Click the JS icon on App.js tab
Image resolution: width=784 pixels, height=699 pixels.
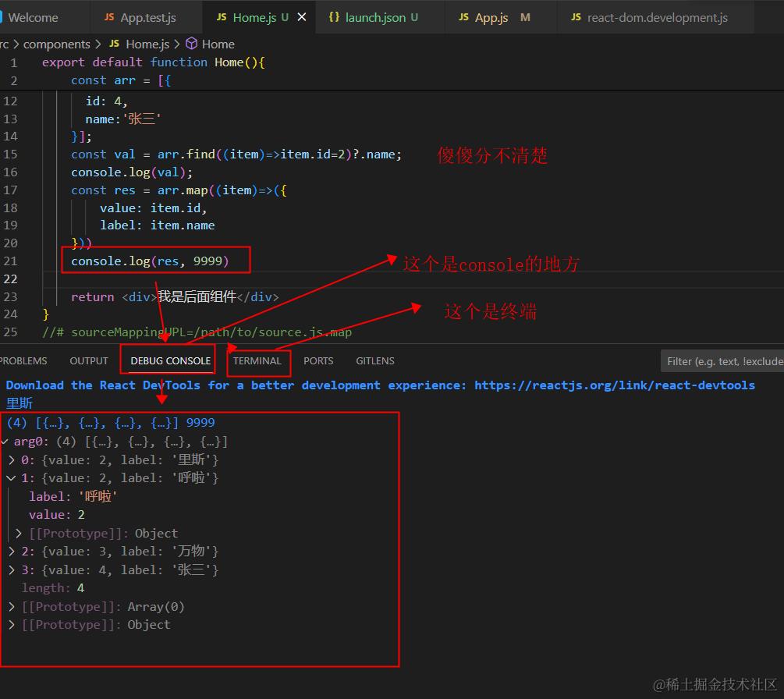click(463, 17)
